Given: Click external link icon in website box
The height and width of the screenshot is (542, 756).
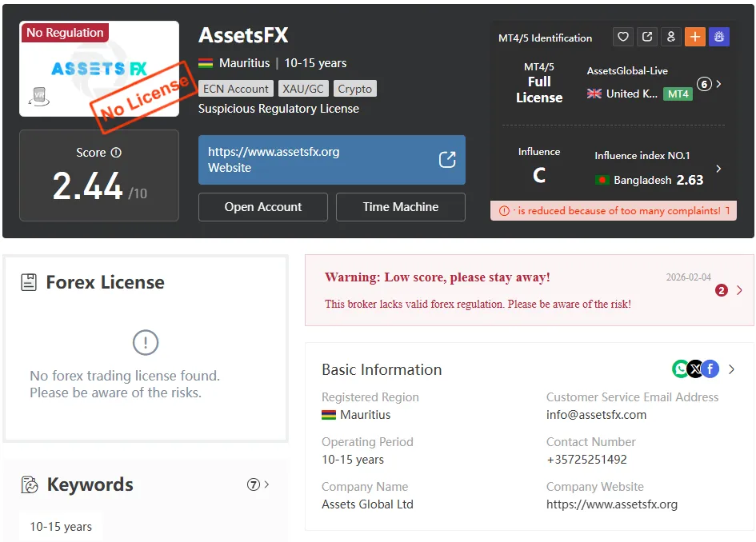Looking at the screenshot, I should point(447,159).
